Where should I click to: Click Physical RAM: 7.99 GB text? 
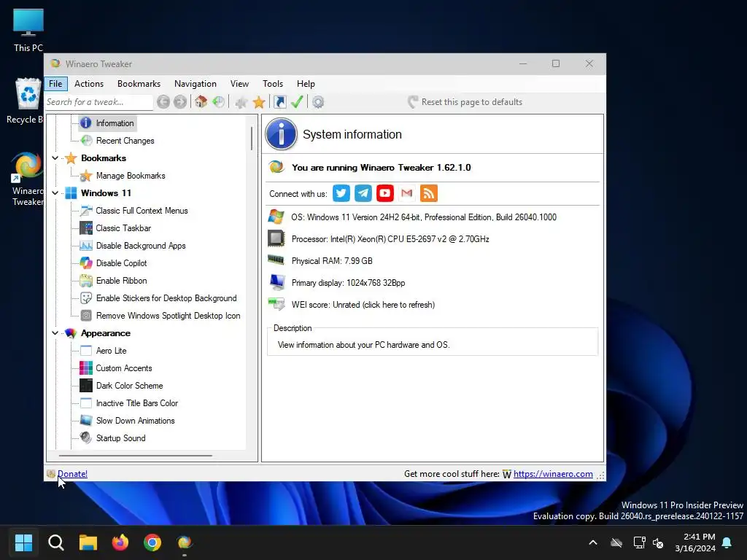click(332, 261)
